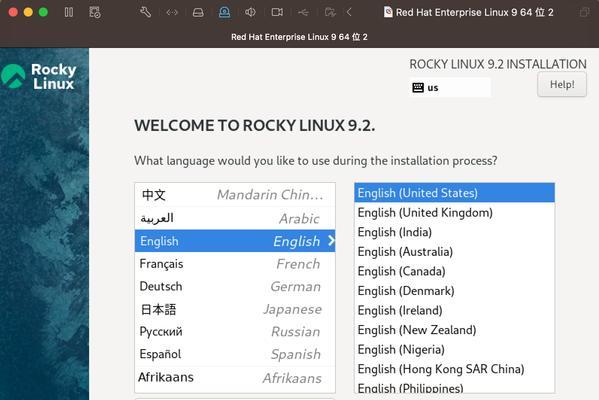Click the Rocky Linux logo
The height and width of the screenshot is (400, 599).
(39, 76)
